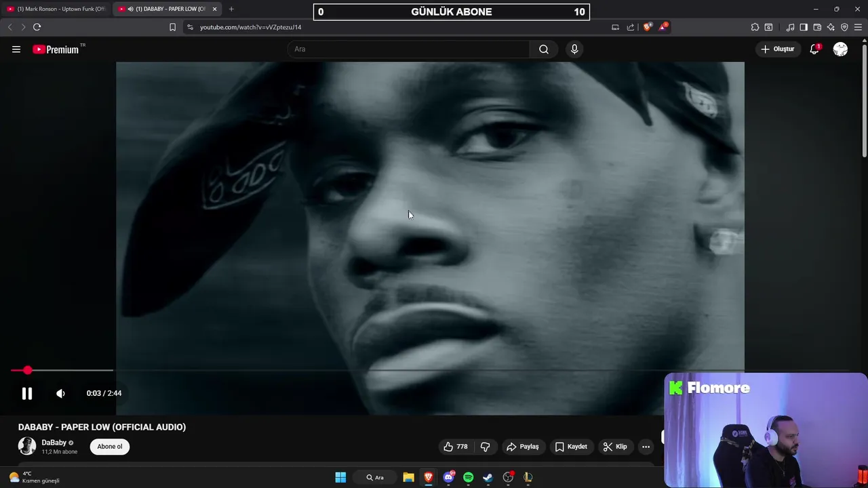Open Leo AI sparkle icon

tap(831, 27)
